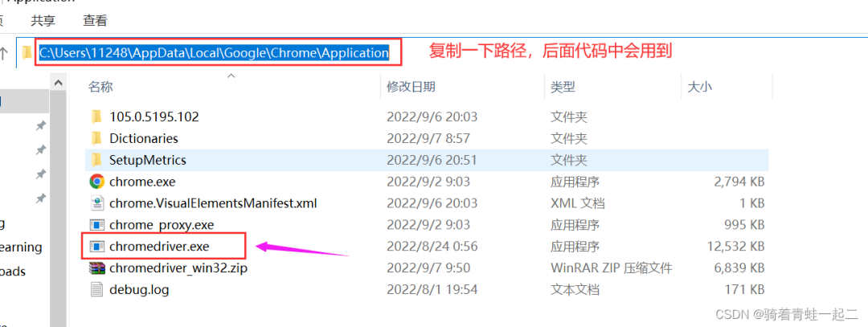
Task: Click the folder icon in address bar
Action: pos(26,53)
